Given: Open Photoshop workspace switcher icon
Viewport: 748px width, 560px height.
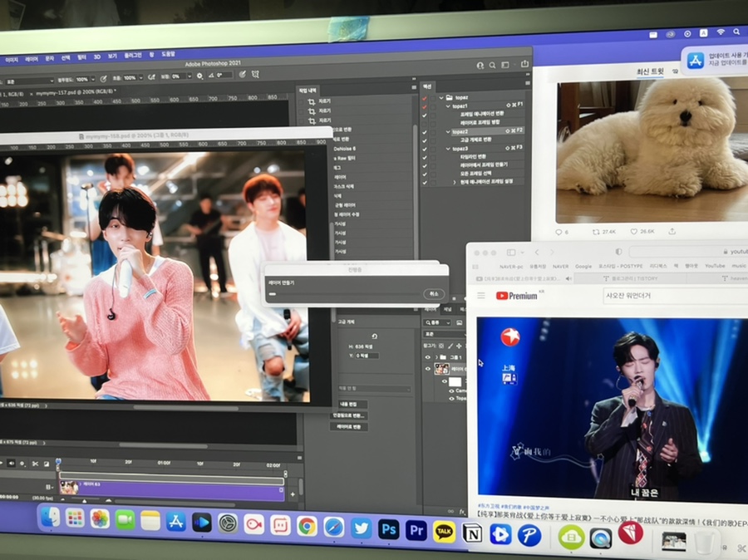Looking at the screenshot, I should (x=505, y=65).
